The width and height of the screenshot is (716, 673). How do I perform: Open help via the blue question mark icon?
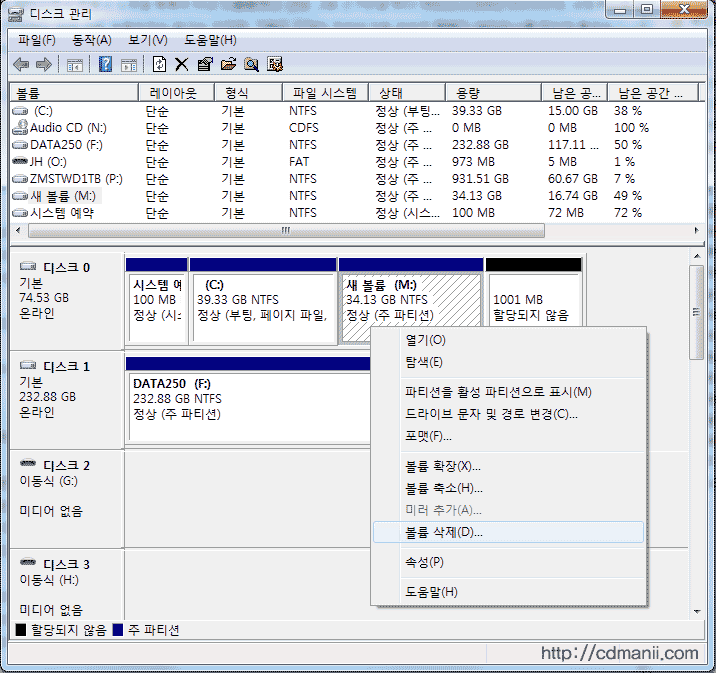click(105, 64)
